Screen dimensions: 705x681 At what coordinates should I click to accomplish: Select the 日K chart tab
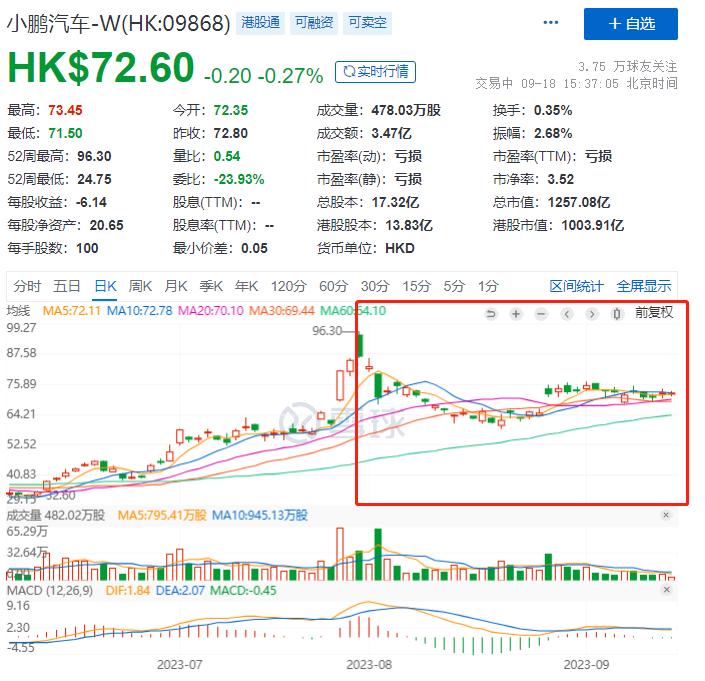point(106,286)
